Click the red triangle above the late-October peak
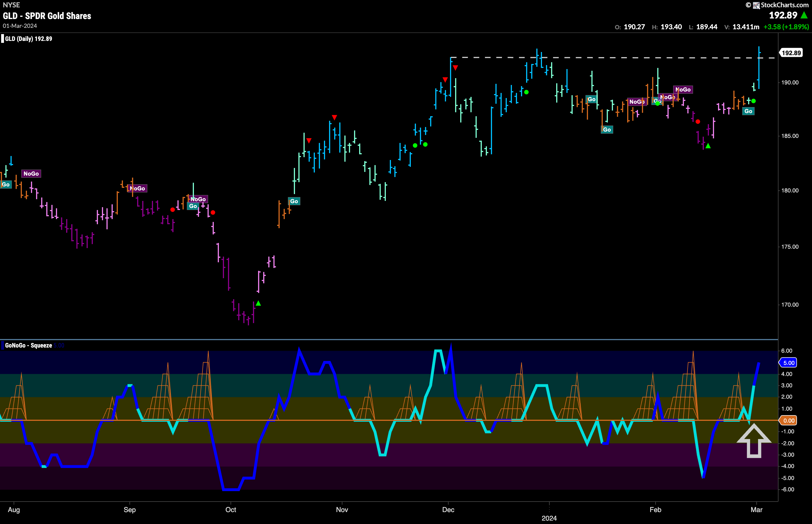The image size is (812, 524). click(x=334, y=117)
